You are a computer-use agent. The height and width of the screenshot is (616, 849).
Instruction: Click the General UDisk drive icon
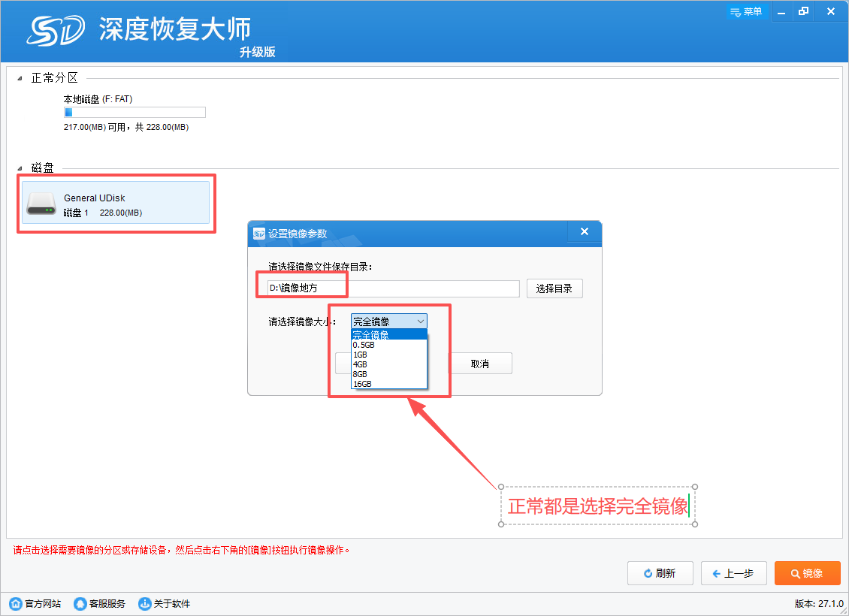tap(41, 203)
